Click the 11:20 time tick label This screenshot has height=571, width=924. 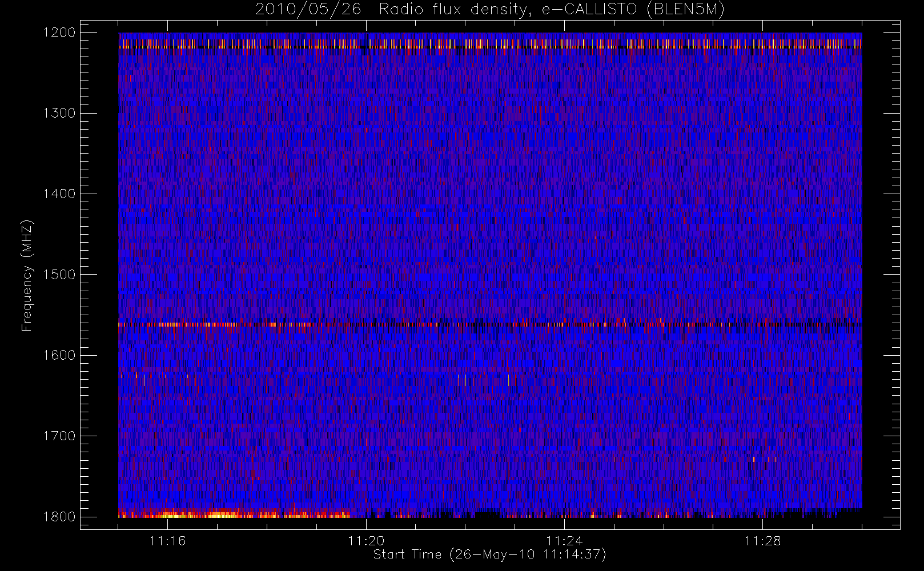pyautogui.click(x=366, y=541)
